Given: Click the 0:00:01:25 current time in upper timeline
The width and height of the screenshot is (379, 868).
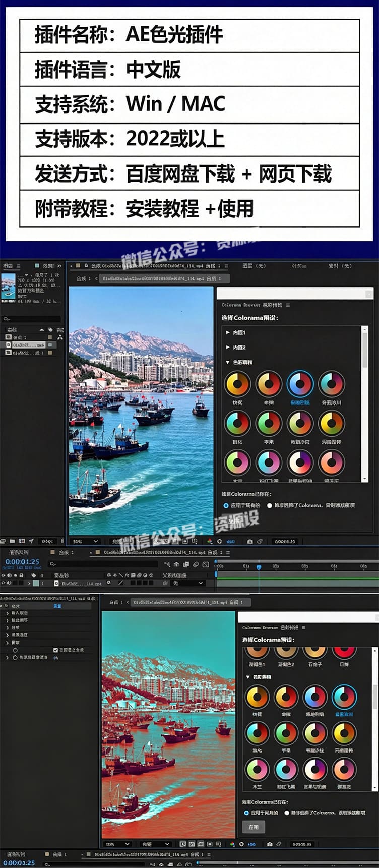Looking at the screenshot, I should [x=22, y=562].
